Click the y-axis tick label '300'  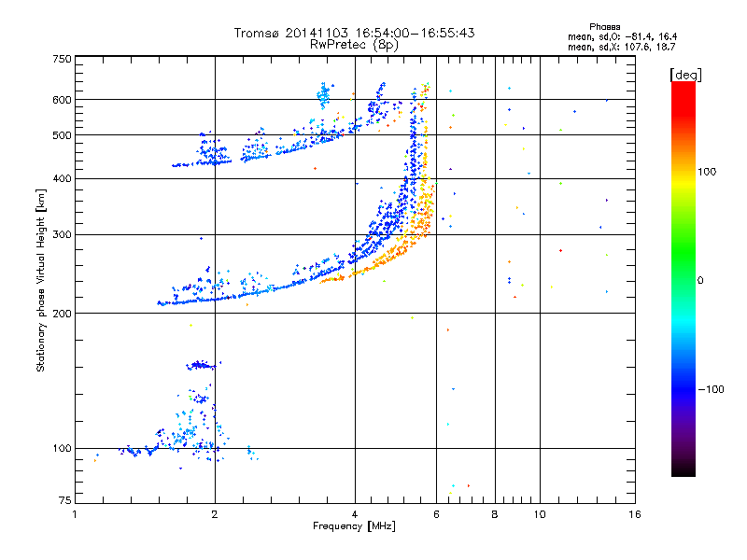pyautogui.click(x=62, y=235)
